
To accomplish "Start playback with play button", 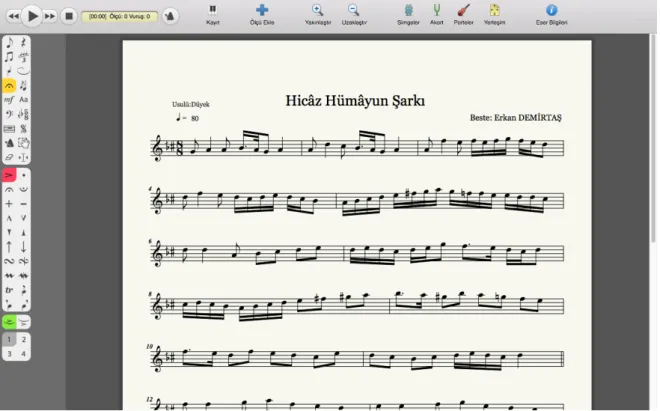I will point(32,16).
